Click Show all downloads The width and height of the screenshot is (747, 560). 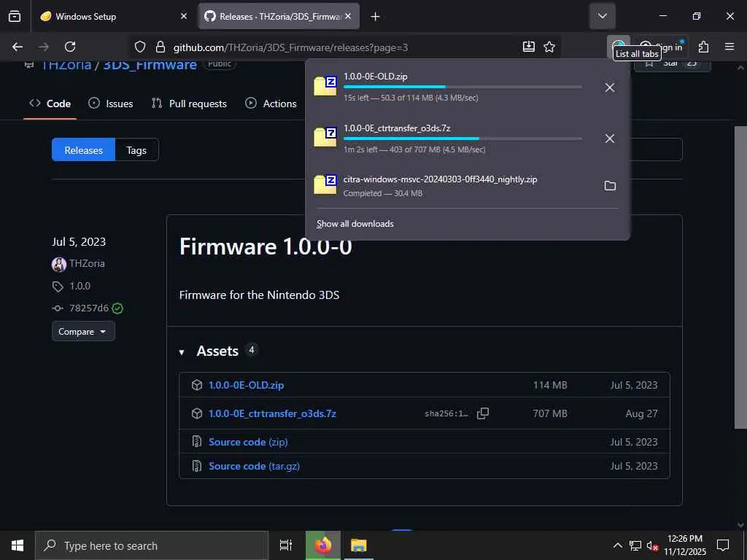pyautogui.click(x=355, y=224)
